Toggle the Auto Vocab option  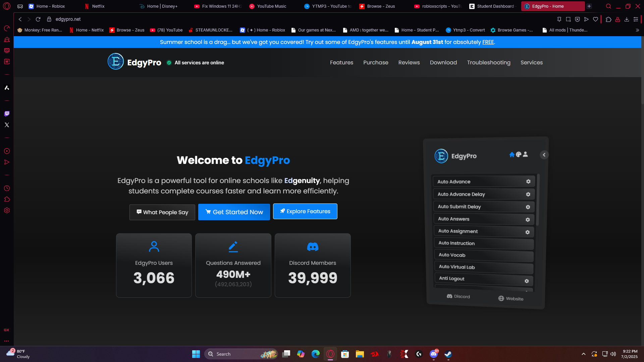click(x=484, y=255)
